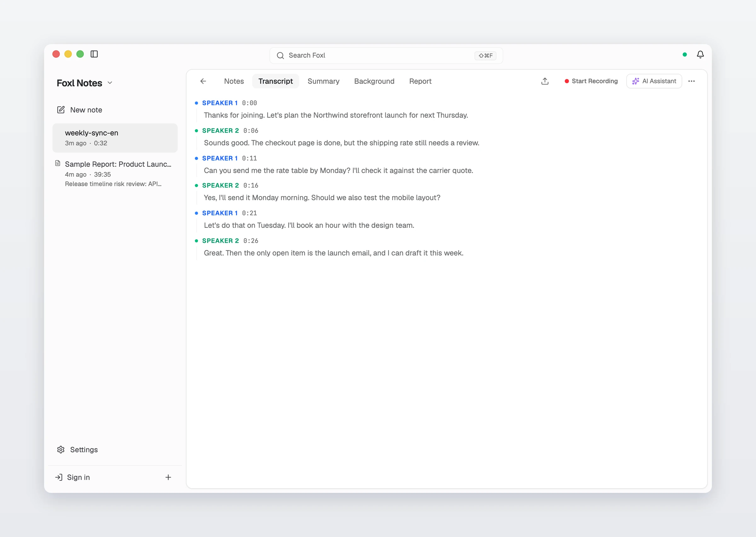Click the Speaker 1 label at 0:00

click(x=220, y=103)
